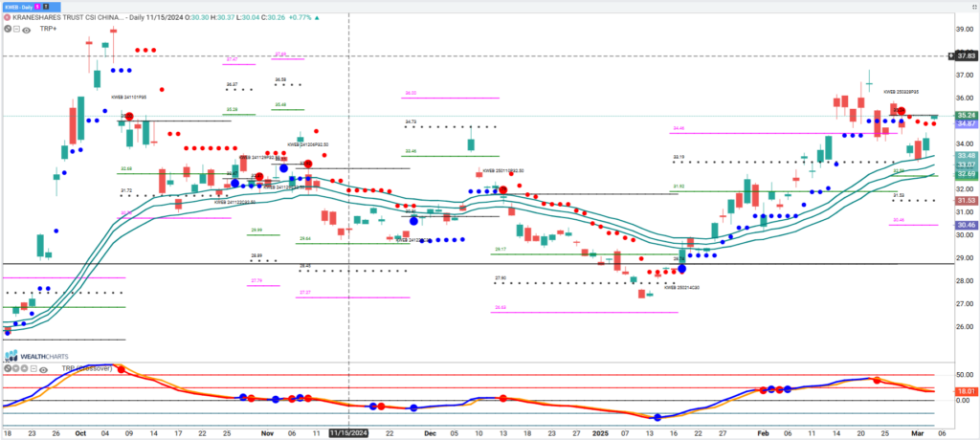
Task: Click the red 31.53 price axis tag
Action: [967, 201]
